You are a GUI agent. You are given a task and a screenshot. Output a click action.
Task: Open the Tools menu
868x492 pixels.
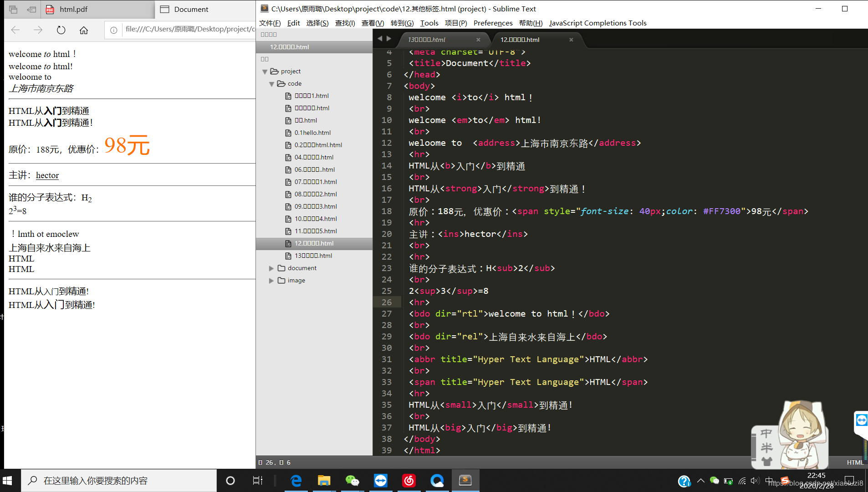(x=429, y=23)
